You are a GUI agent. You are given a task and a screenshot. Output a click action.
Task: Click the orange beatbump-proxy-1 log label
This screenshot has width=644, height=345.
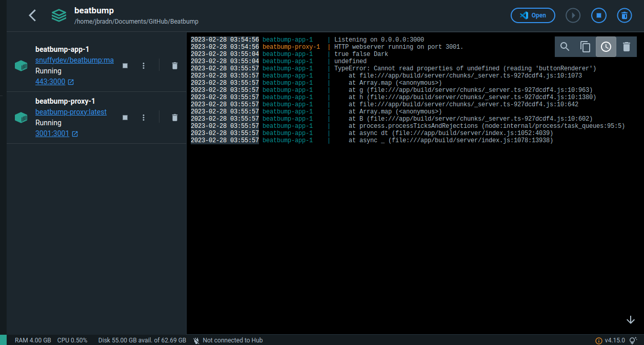click(291, 47)
